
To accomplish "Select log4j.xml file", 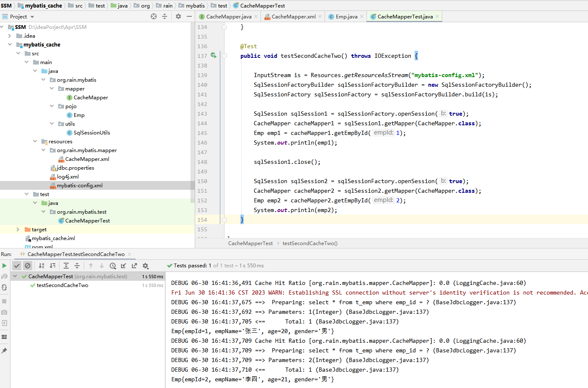I will point(67,176).
